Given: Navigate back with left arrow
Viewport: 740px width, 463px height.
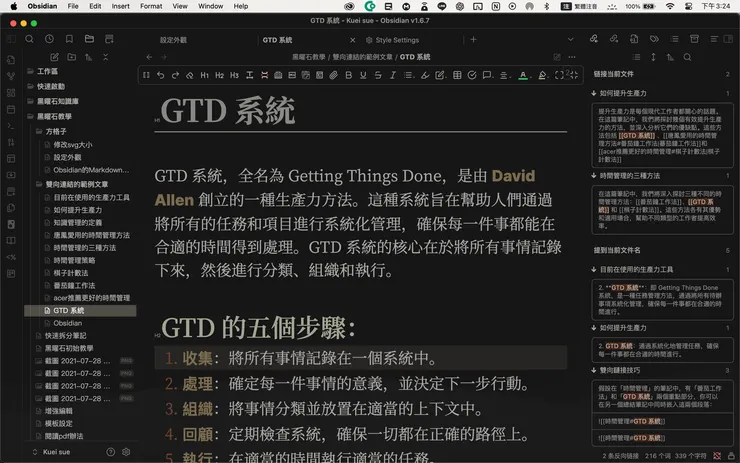Looking at the screenshot, I should tap(149, 57).
